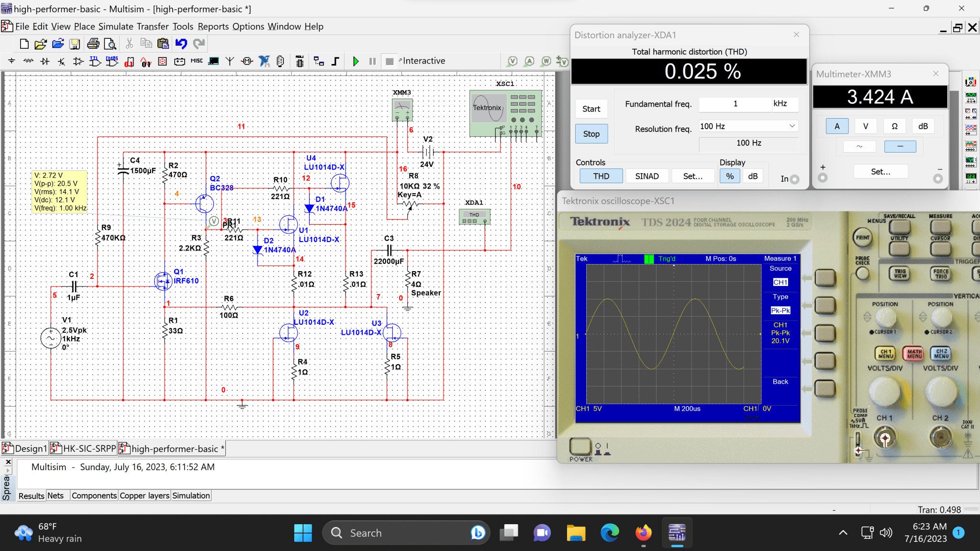Viewport: 980px width, 551px height.
Task: Click Start in the distortion analyzer
Action: [x=591, y=109]
